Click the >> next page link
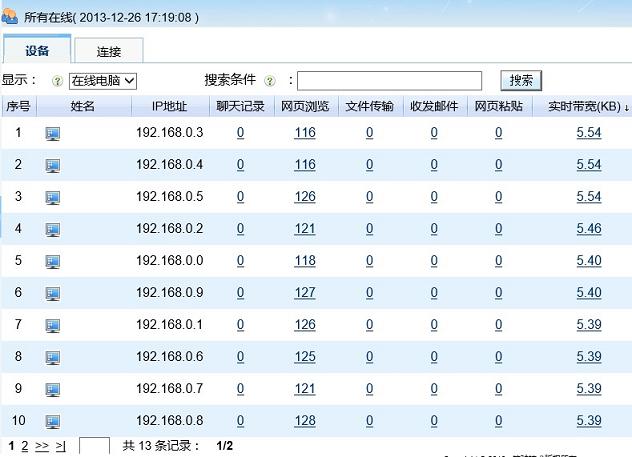Viewport: 632px width, 457px height. click(42, 445)
